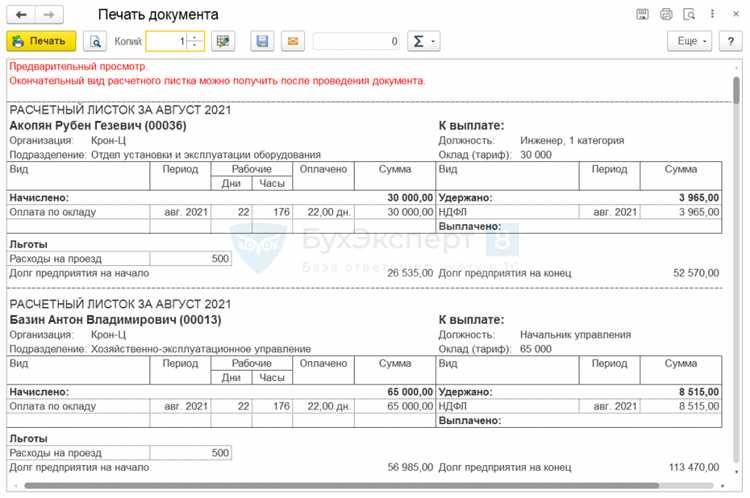Click department Отдел установки и эксплуатации оборудования
This screenshot has width=750, height=498.
[x=206, y=155]
